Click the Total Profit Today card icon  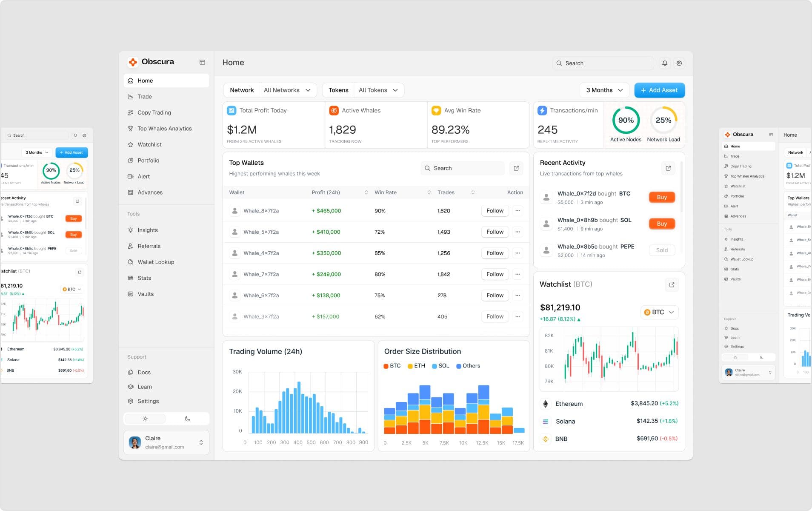coord(232,111)
